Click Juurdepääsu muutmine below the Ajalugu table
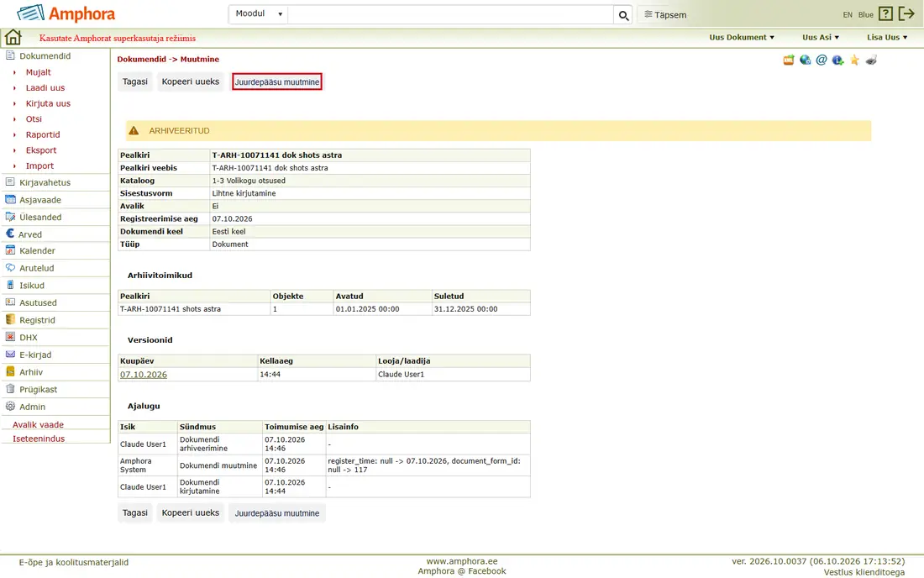Screen dimensions: 924x578 [x=277, y=513]
